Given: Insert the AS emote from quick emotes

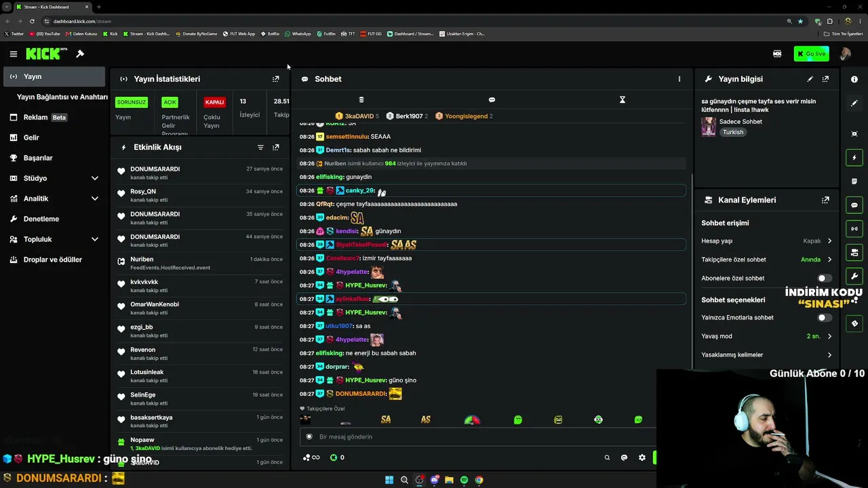Looking at the screenshot, I should pos(426,420).
